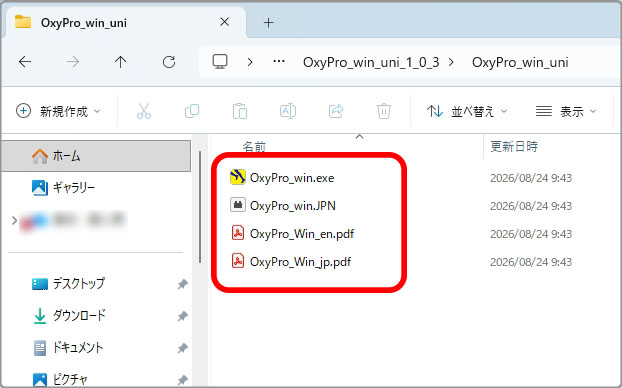
Task: Expand the blurred navigation pane item
Action: 14,220
